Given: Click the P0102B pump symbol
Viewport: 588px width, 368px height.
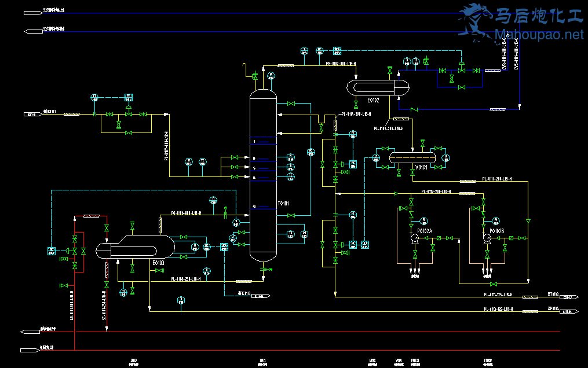Looking at the screenshot, I should tap(487, 238).
